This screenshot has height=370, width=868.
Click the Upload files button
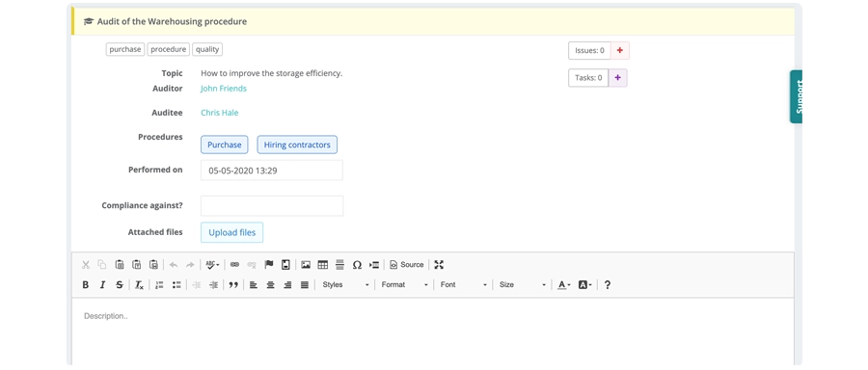coord(231,233)
